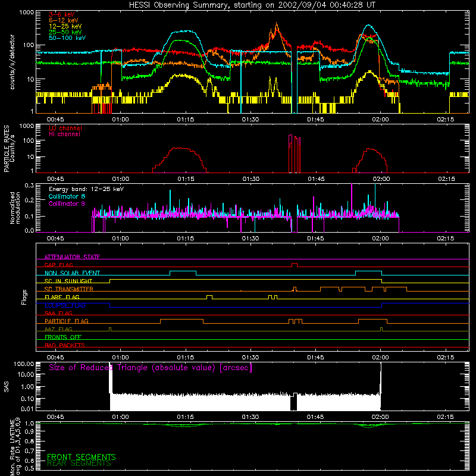Select the orange 6-12 keV legend label
The width and height of the screenshot is (476, 476).
coord(64,20)
